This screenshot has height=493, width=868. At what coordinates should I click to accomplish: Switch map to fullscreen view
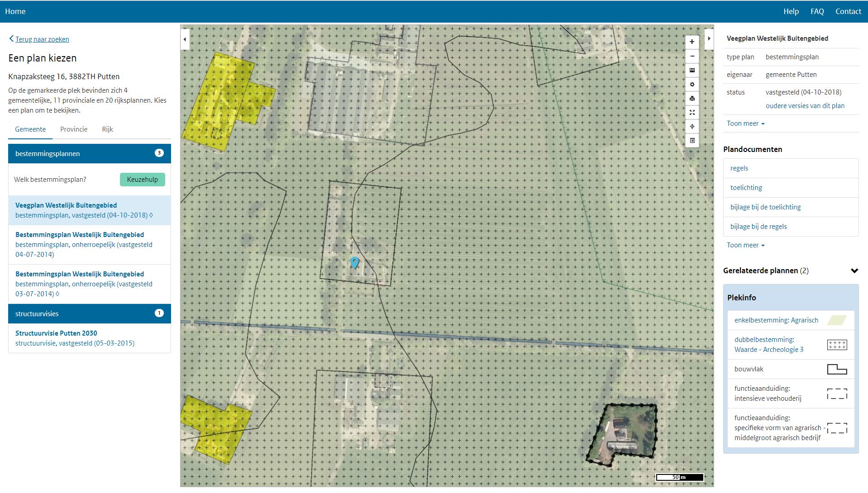pos(692,113)
